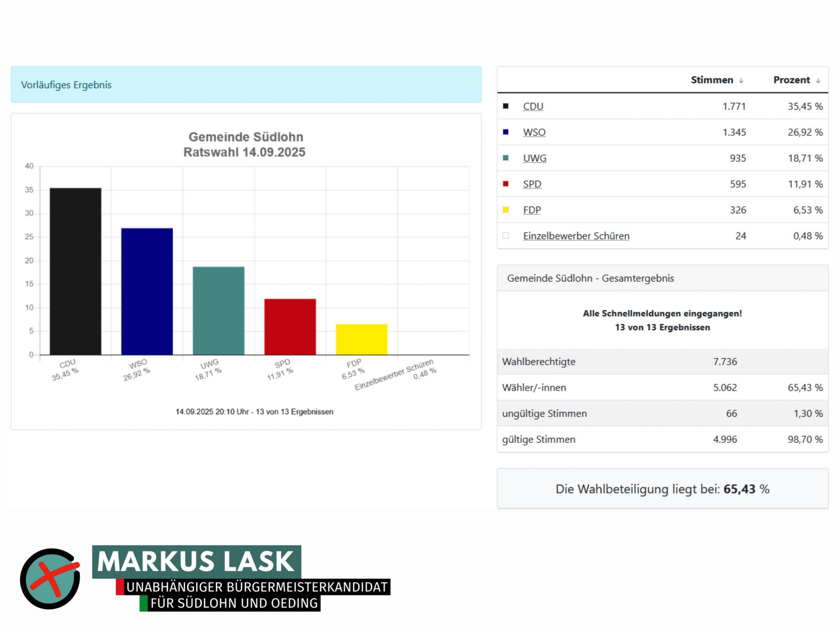Click the blue WSO color square
The height and width of the screenshot is (630, 840).
[505, 132]
